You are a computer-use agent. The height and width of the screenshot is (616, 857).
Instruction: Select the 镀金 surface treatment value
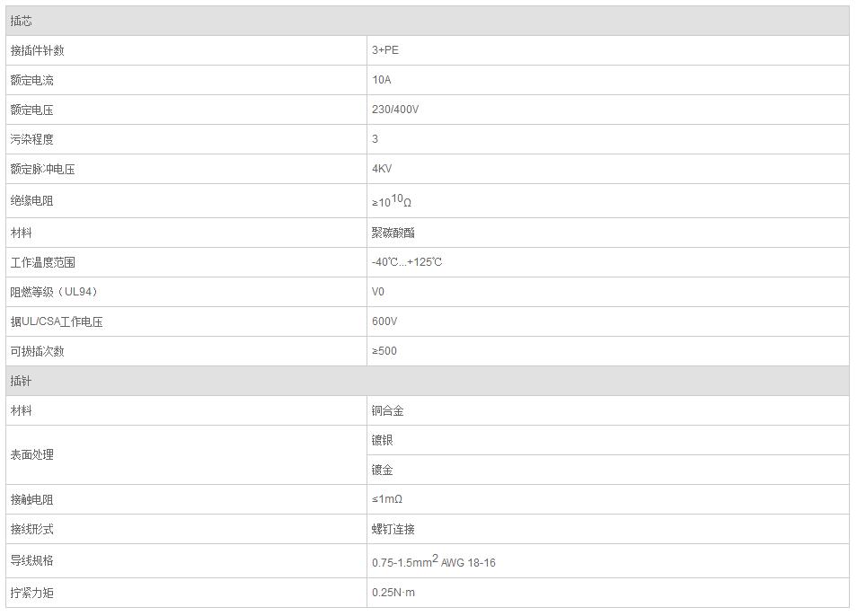click(x=383, y=470)
